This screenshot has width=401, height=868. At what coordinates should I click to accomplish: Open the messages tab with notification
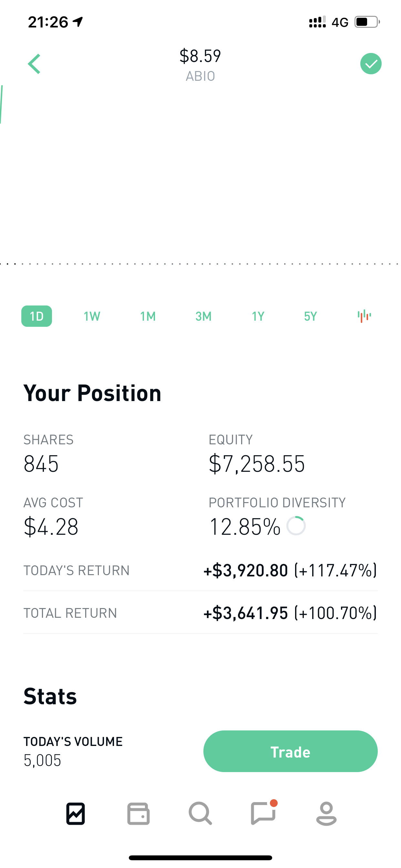click(263, 813)
